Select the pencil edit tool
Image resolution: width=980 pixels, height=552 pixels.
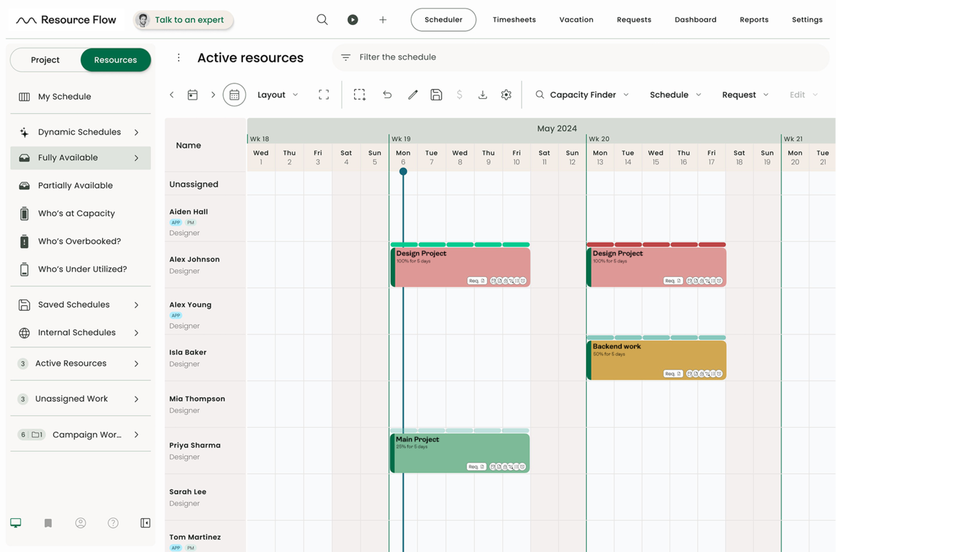click(x=413, y=95)
